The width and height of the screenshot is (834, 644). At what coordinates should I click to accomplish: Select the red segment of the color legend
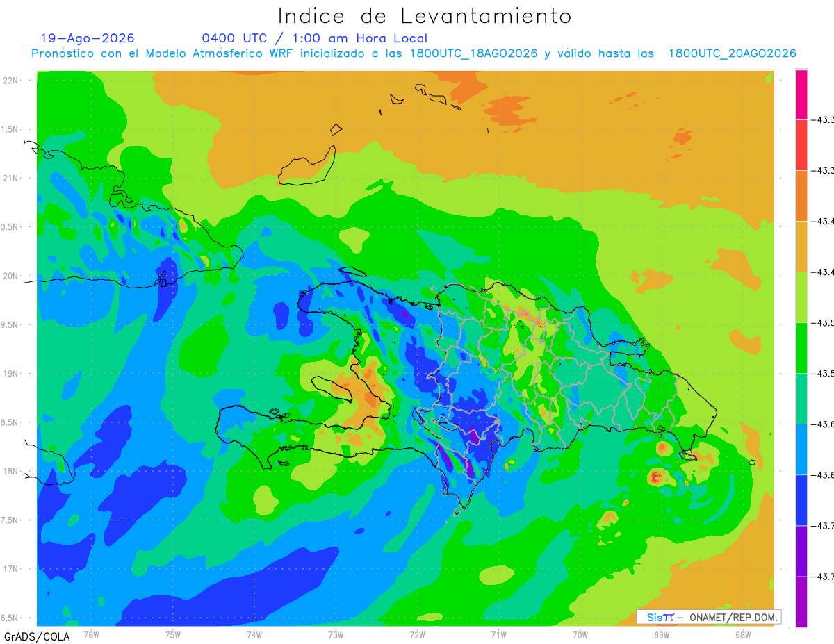[x=801, y=145]
